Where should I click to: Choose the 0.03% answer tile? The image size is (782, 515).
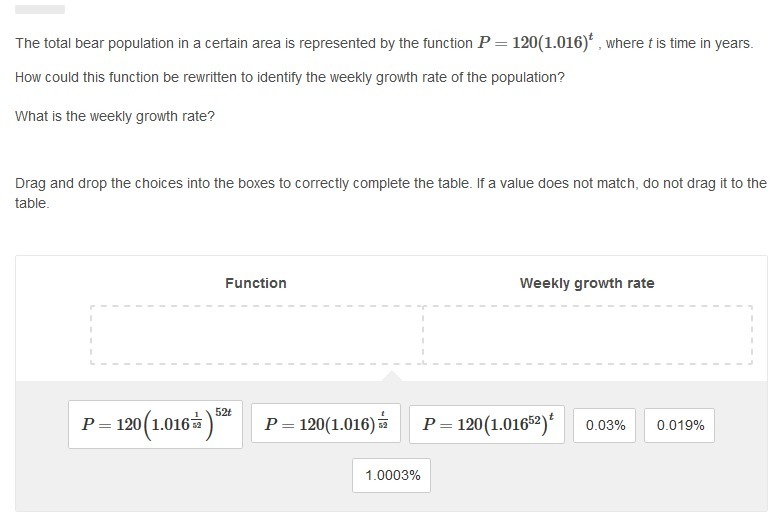(605, 425)
